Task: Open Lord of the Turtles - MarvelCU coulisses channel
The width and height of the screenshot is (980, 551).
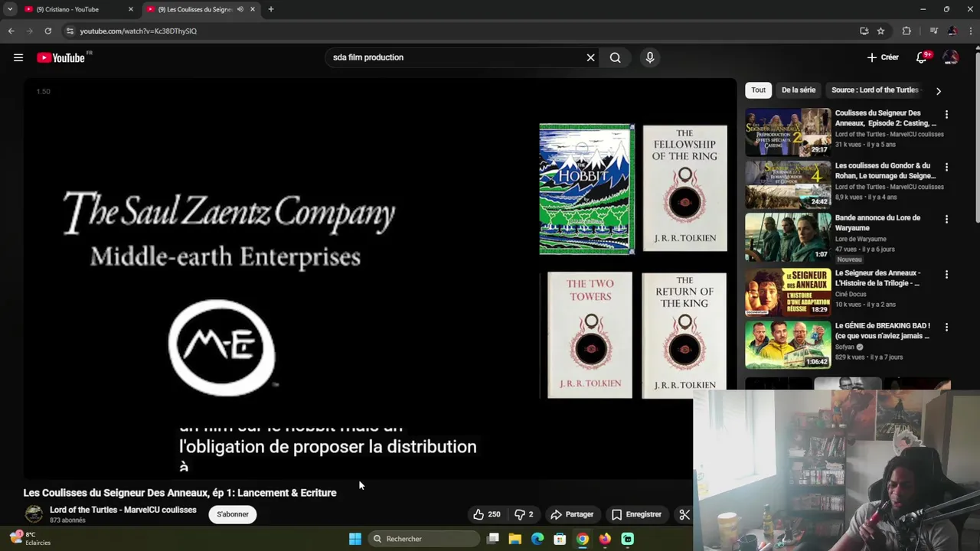Action: tap(123, 510)
